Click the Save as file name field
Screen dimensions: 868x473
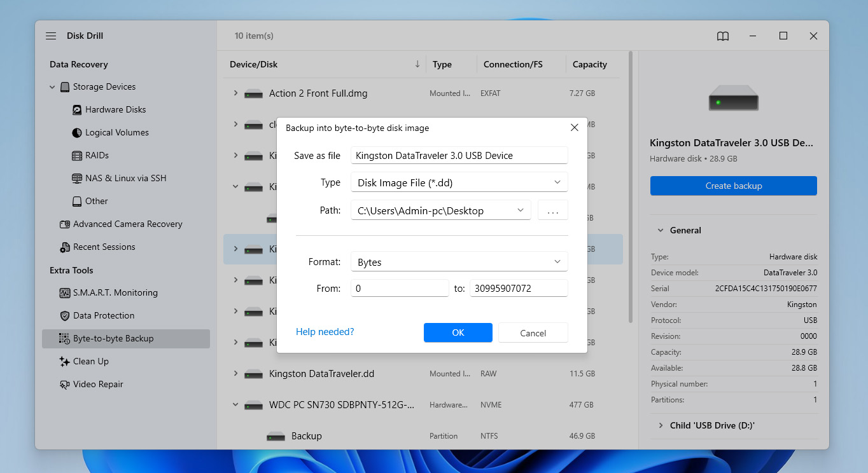click(x=459, y=155)
